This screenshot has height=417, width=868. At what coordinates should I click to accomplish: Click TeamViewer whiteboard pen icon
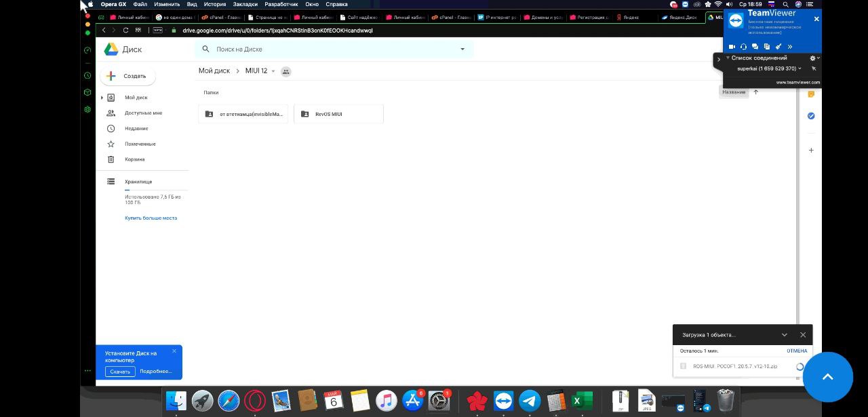coord(778,47)
